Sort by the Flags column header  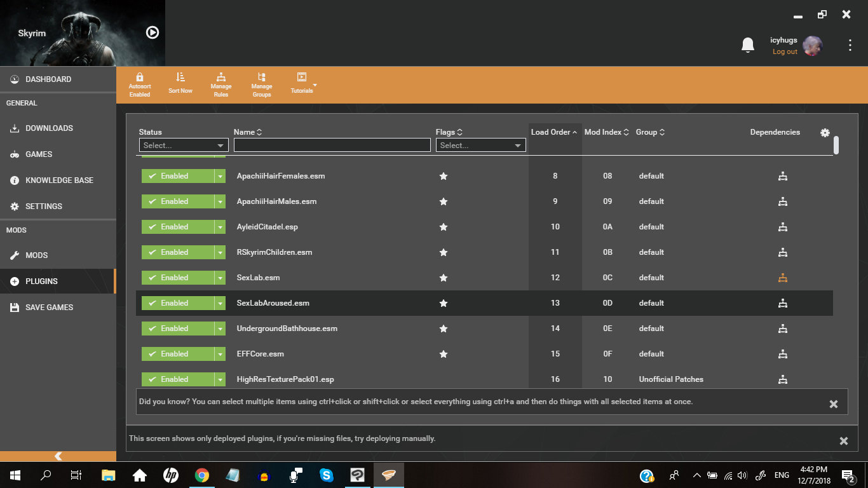pyautogui.click(x=449, y=132)
